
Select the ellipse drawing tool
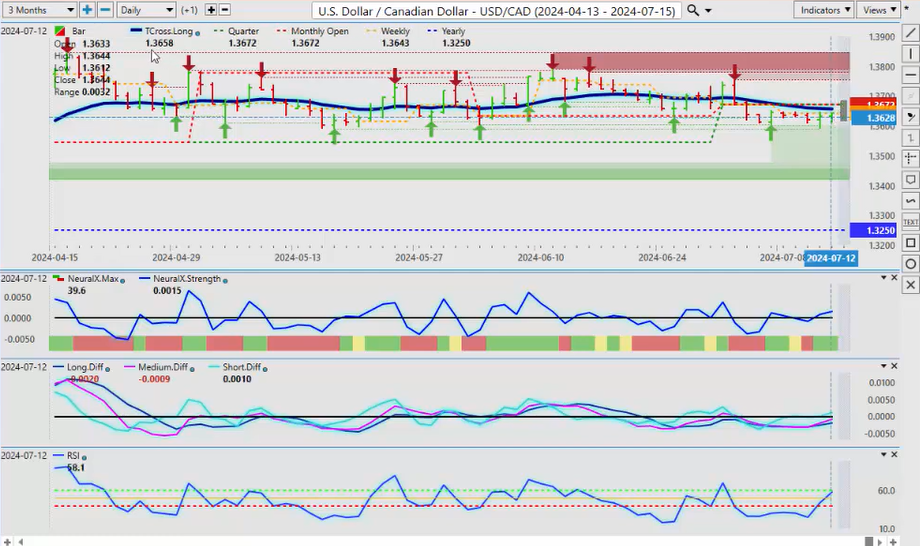point(910,264)
